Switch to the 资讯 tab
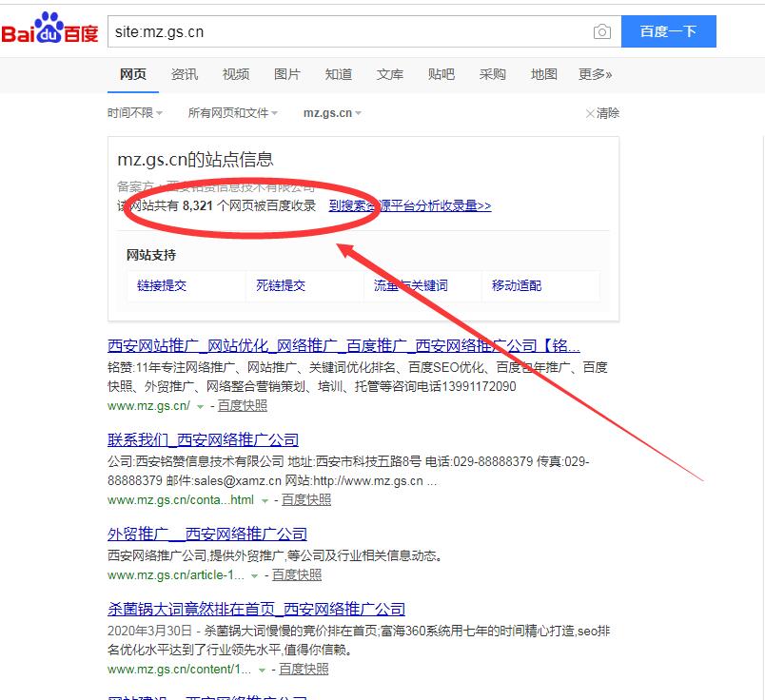This screenshot has height=700, width=765. [x=185, y=74]
